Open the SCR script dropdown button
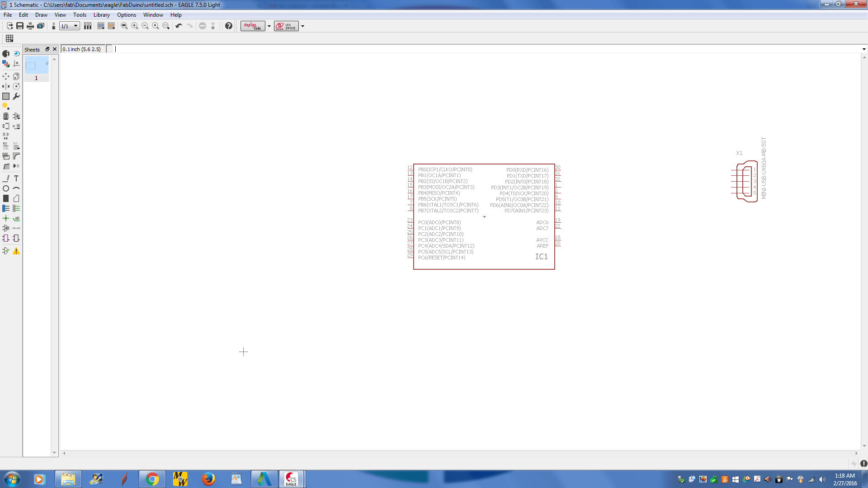This screenshot has height=488, width=868. (101, 26)
